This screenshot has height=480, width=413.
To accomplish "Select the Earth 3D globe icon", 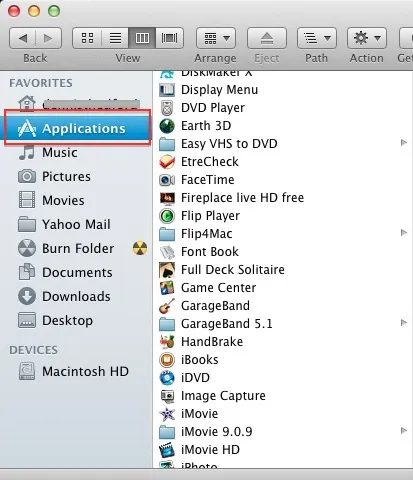I will tap(167, 126).
